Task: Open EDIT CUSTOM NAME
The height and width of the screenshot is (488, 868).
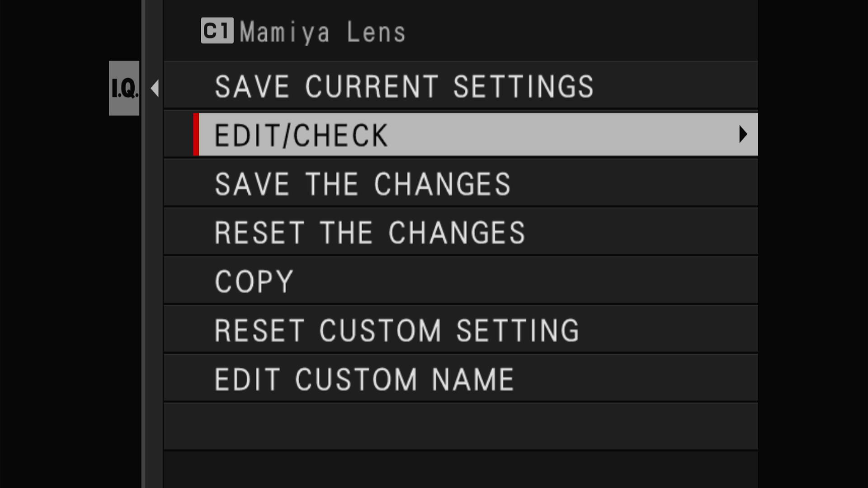Action: (x=461, y=379)
